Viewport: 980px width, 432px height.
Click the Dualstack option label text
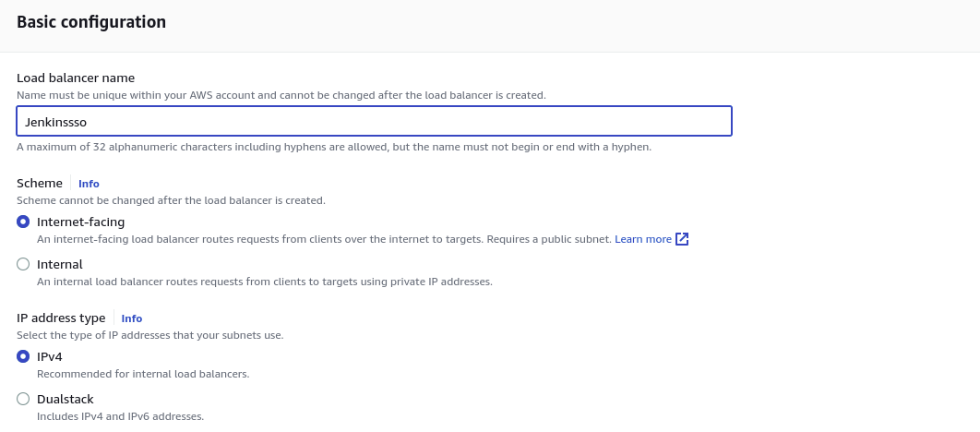(65, 399)
